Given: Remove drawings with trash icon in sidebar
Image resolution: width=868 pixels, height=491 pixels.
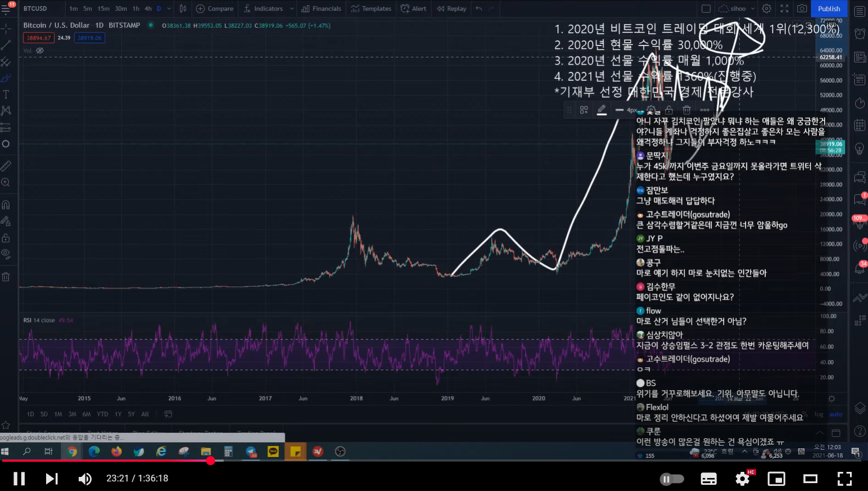Looking at the screenshot, I should click(x=6, y=276).
